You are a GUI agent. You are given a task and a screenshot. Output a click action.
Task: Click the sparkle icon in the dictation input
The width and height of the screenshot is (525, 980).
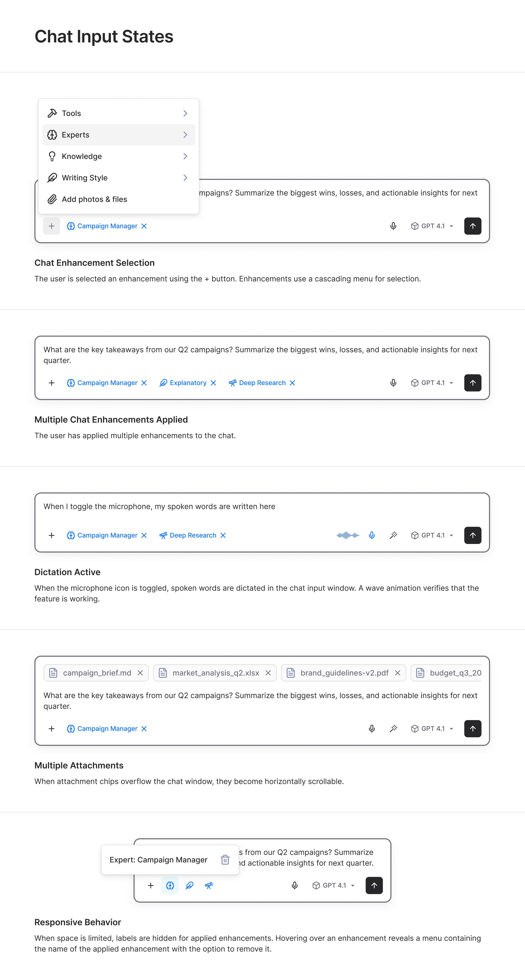point(394,535)
